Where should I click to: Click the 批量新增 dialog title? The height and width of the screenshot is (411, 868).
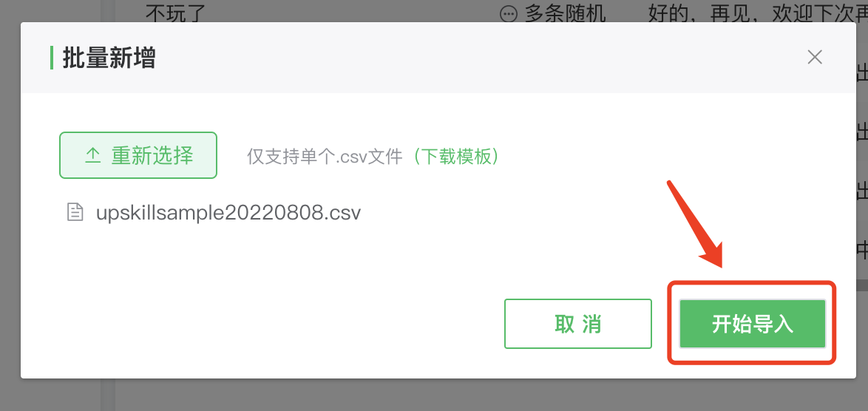point(109,58)
